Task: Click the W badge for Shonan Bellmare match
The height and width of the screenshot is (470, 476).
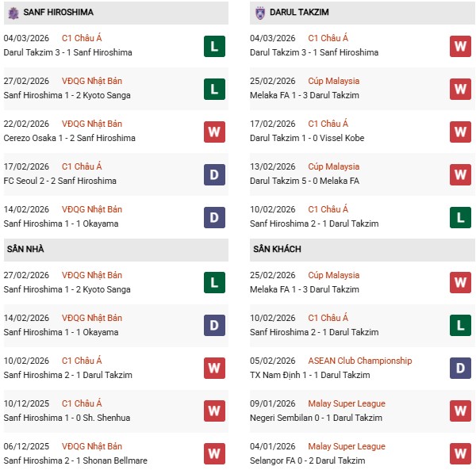Action: [x=214, y=454]
